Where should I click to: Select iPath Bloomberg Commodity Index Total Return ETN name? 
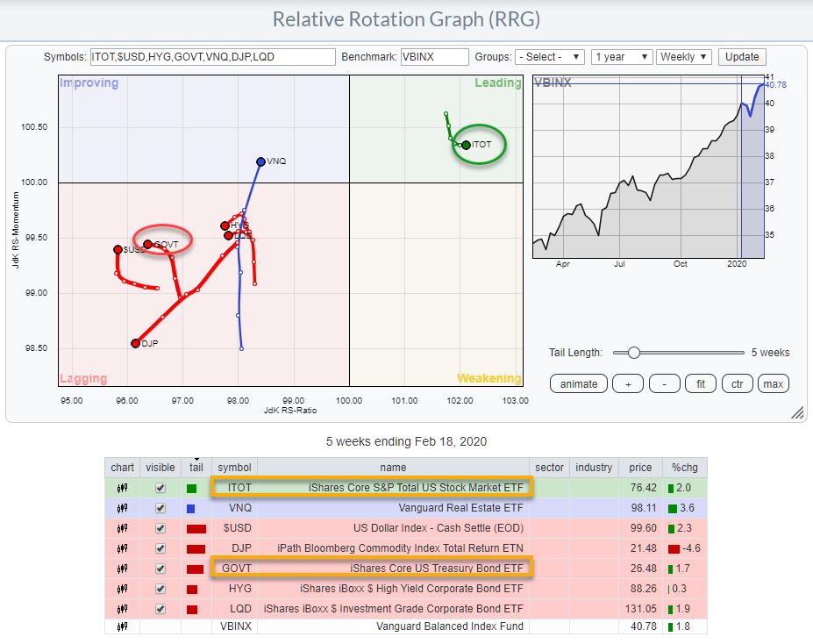(400, 548)
